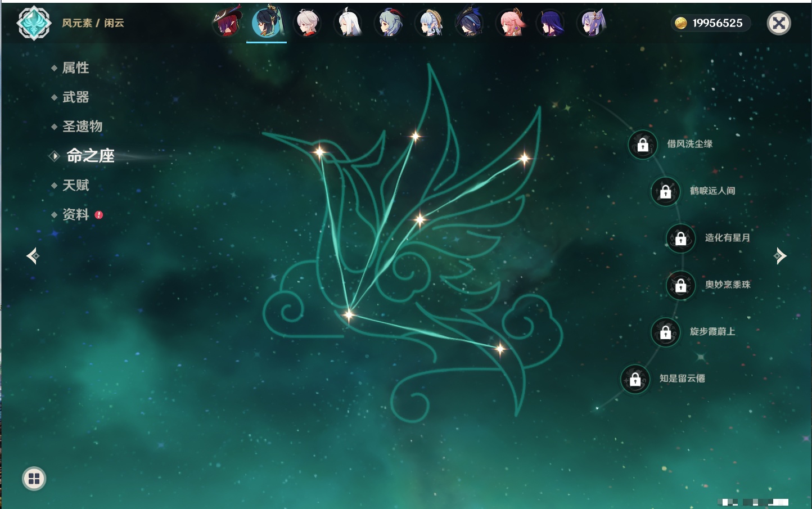The image size is (812, 509).
Task: Switch to the Ayaka portrait wearing a straw hat
Action: point(429,23)
